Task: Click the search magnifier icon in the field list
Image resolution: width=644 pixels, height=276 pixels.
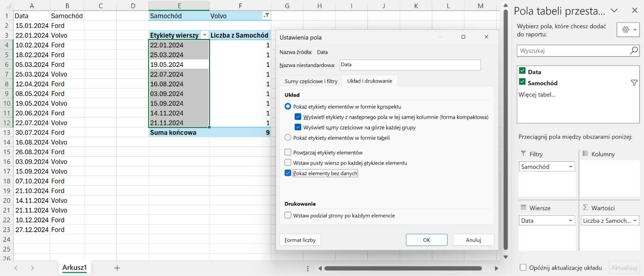Action: [x=633, y=51]
